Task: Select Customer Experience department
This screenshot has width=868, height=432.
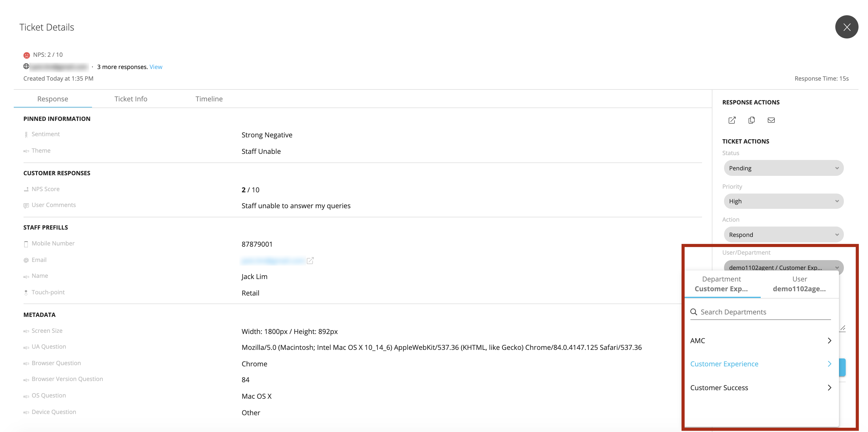Action: (725, 363)
